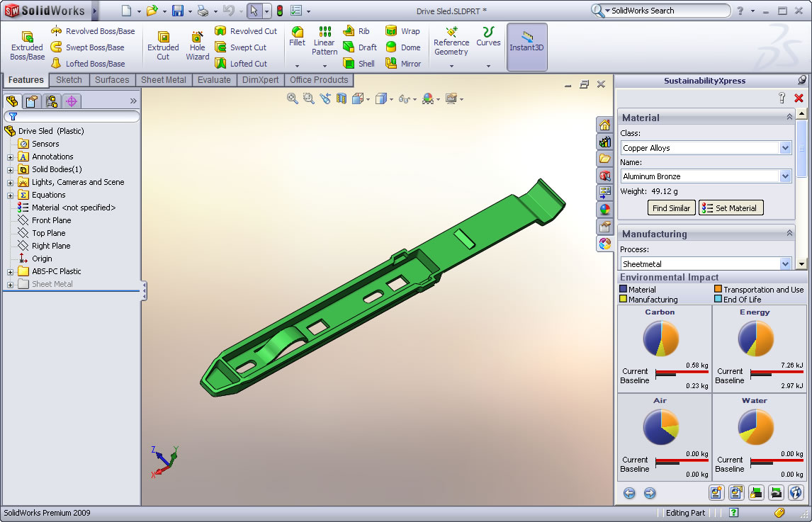Open the Office Products ribbon tab
812x522 pixels.
tap(318, 79)
